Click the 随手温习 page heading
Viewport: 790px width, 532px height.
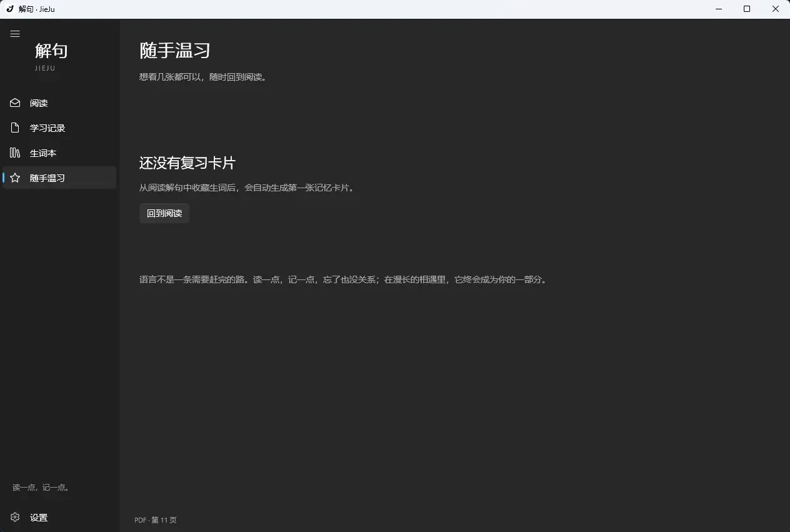[x=174, y=51]
